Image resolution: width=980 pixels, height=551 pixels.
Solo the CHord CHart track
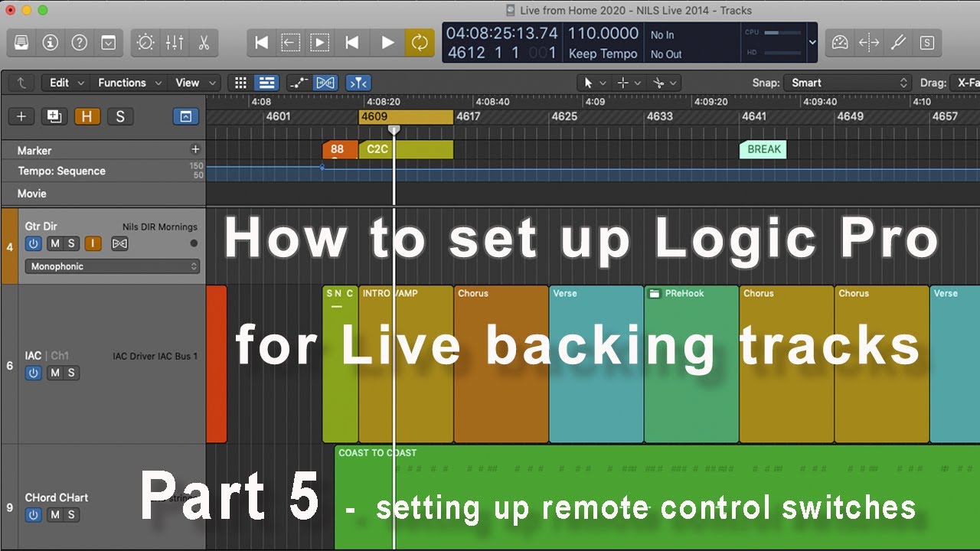71,515
